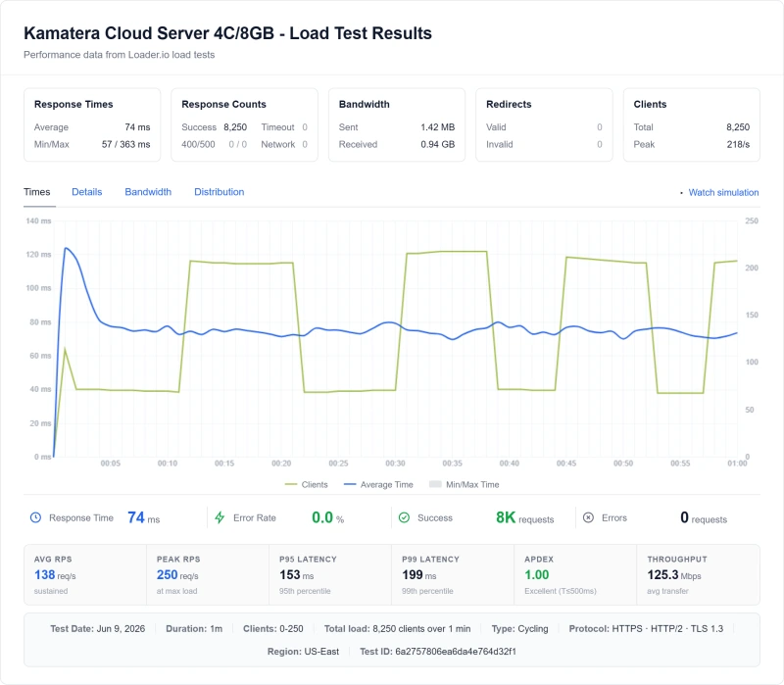Screen dimensions: 784x685
Task: Switch to the Details tab
Action: point(87,192)
